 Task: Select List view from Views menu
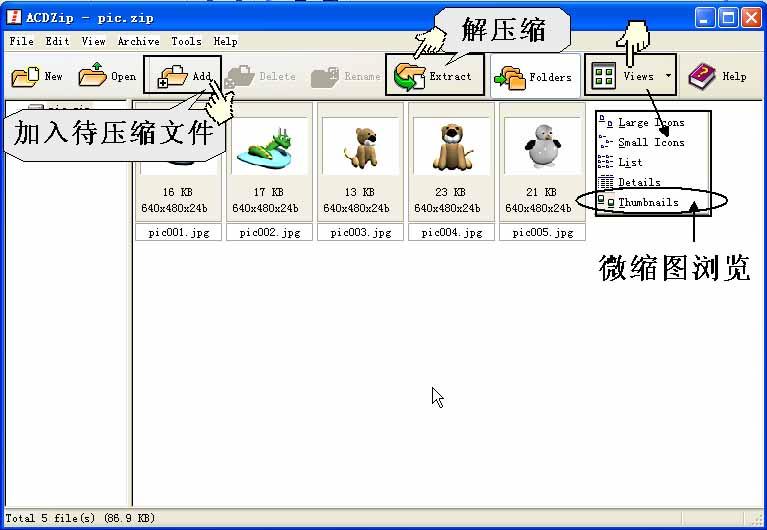[630, 162]
